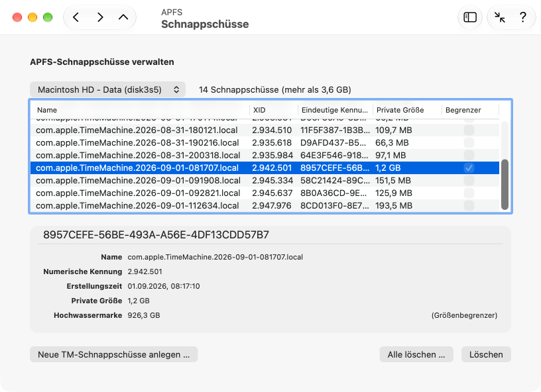Image resolution: width=541 pixels, height=392 pixels.
Task: Click identifier cell 11F5F387-1B3B…
Action: click(x=335, y=130)
